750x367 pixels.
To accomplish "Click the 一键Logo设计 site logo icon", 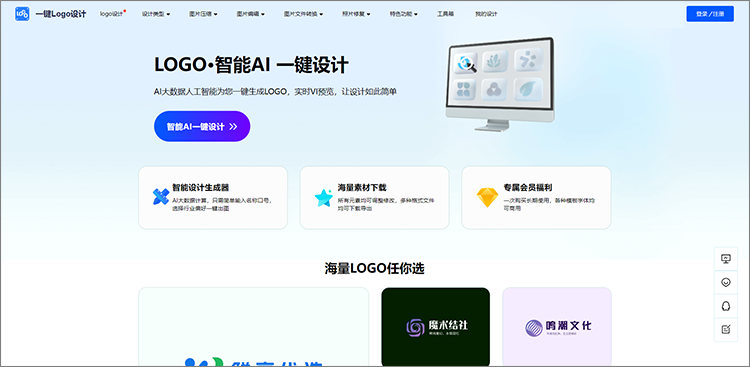I will tap(22, 14).
